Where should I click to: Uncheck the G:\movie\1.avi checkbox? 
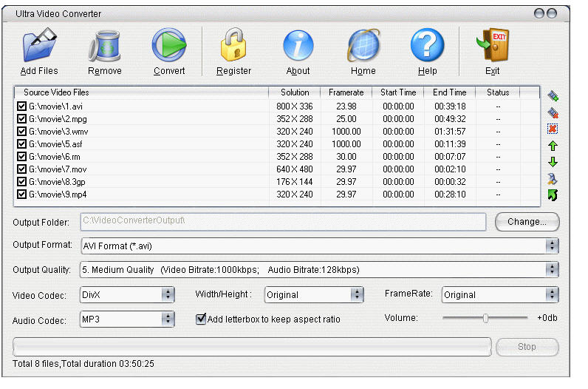tap(21, 106)
